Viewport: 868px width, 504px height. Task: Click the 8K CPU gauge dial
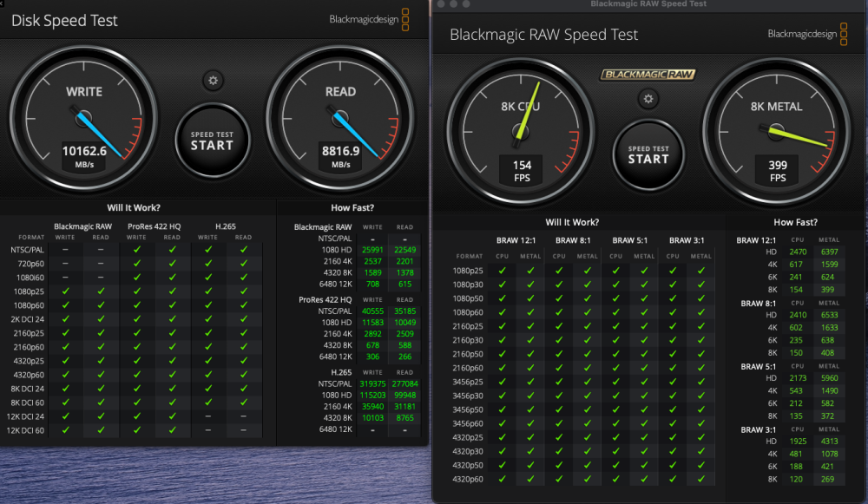(521, 133)
